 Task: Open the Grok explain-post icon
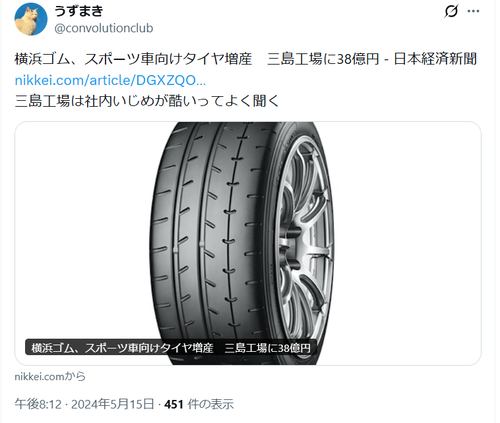click(451, 11)
